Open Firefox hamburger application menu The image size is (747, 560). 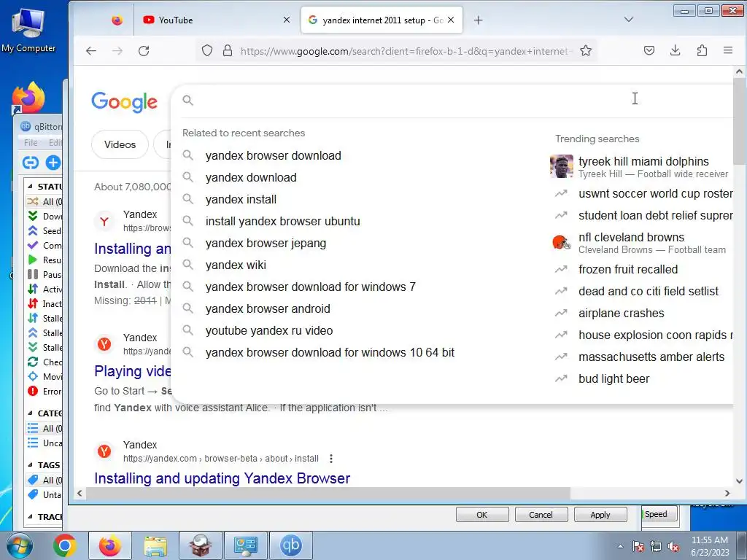pos(727,50)
